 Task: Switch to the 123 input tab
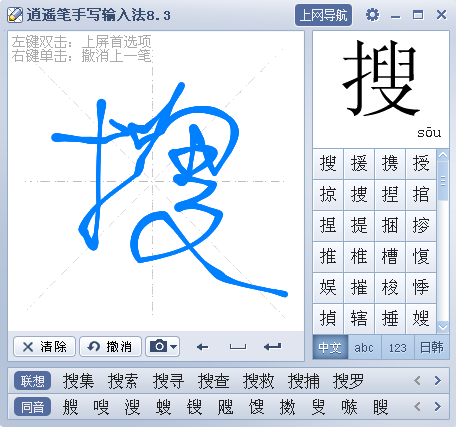[x=398, y=347]
